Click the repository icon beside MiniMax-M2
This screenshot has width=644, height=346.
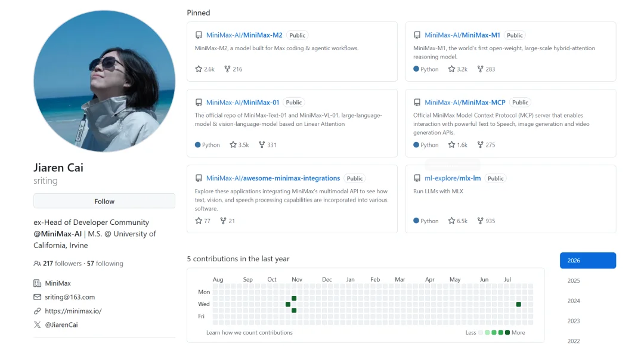tap(199, 35)
